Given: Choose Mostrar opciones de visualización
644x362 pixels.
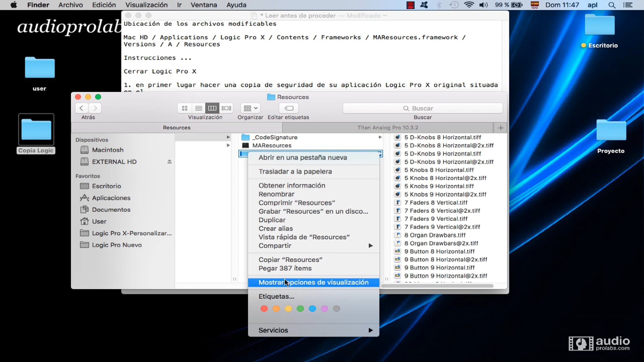Looking at the screenshot, I should [x=313, y=282].
